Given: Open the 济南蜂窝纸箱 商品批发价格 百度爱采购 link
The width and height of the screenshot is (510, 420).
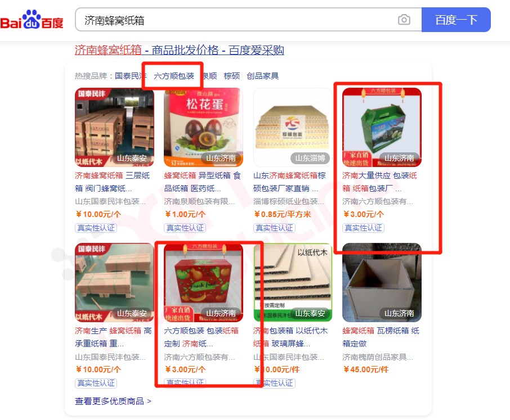Looking at the screenshot, I should [x=179, y=50].
